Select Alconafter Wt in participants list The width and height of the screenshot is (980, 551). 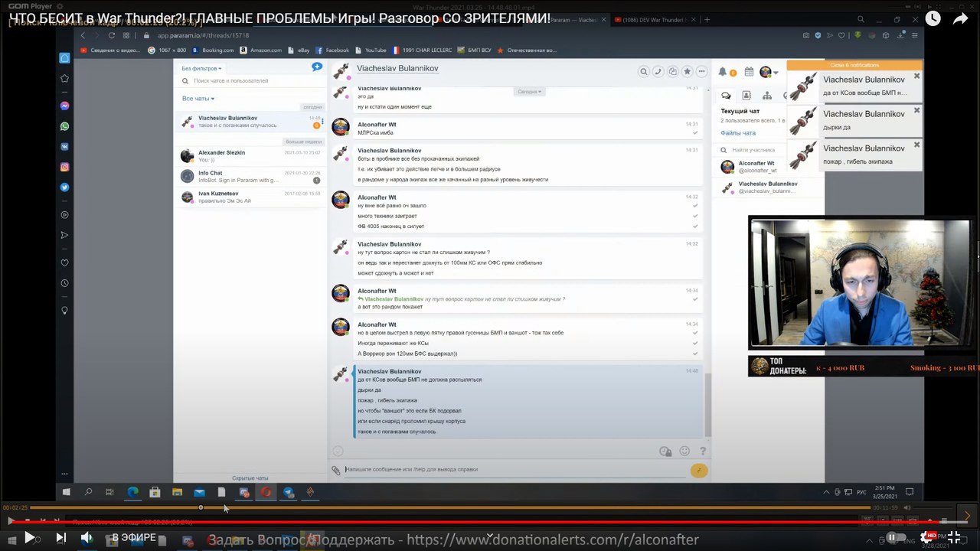pos(769,167)
